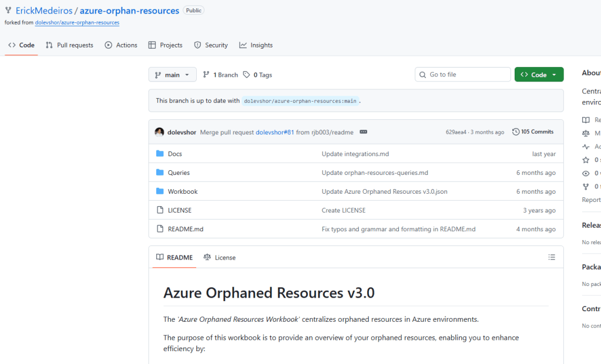The width and height of the screenshot is (601, 364).
Task: Select the License tab in README panel
Action: click(219, 257)
